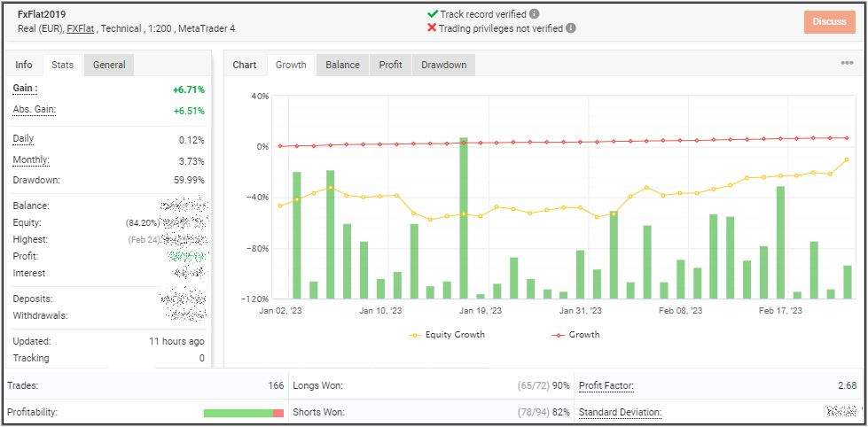This screenshot has height=427, width=868.
Task: Select the Stats tab
Action: click(62, 65)
